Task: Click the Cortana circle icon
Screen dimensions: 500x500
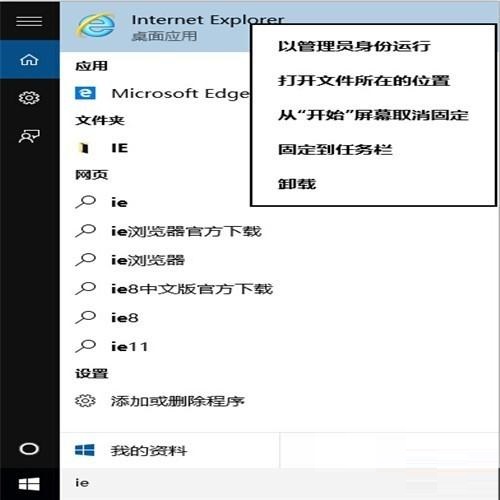Action: 29,449
